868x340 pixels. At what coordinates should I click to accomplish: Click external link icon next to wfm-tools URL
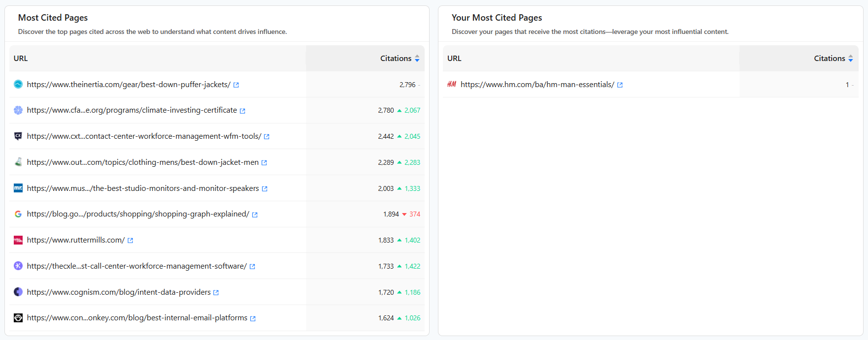[x=267, y=137]
